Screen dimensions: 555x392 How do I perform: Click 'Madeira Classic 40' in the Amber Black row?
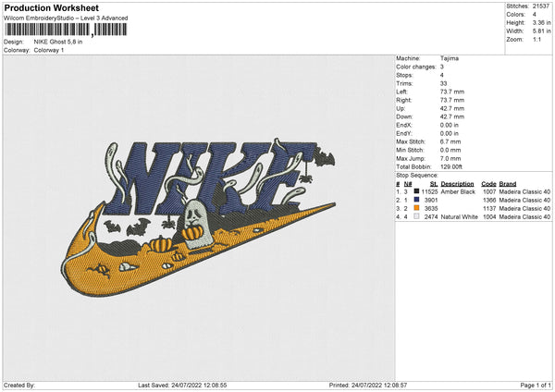click(x=524, y=191)
